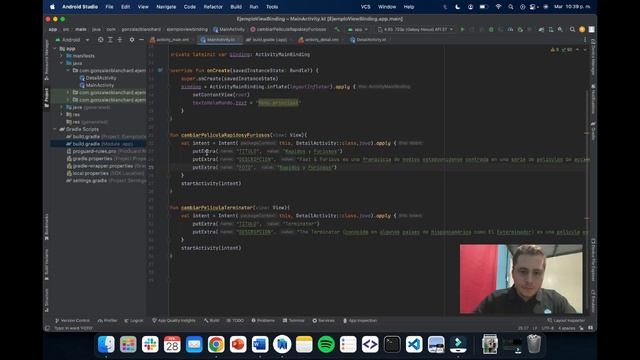Open App Quality Insights tool window
Screen dimensions: 640x360
pyautogui.click(x=174, y=320)
